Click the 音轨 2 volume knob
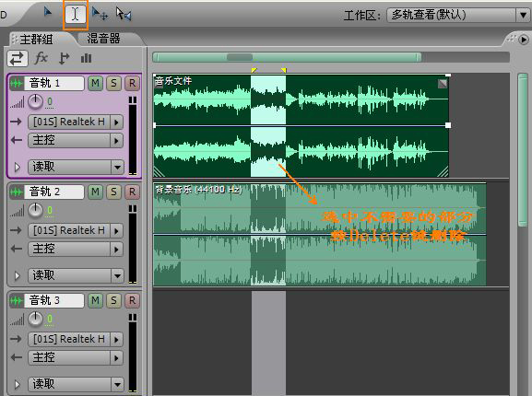The height and width of the screenshot is (396, 532). pyautogui.click(x=35, y=211)
